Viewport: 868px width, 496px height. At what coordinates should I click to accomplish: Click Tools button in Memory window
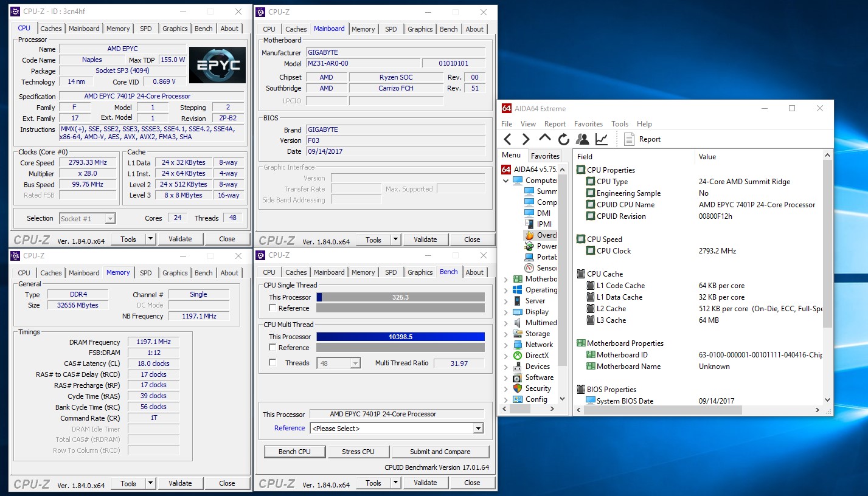coord(128,483)
